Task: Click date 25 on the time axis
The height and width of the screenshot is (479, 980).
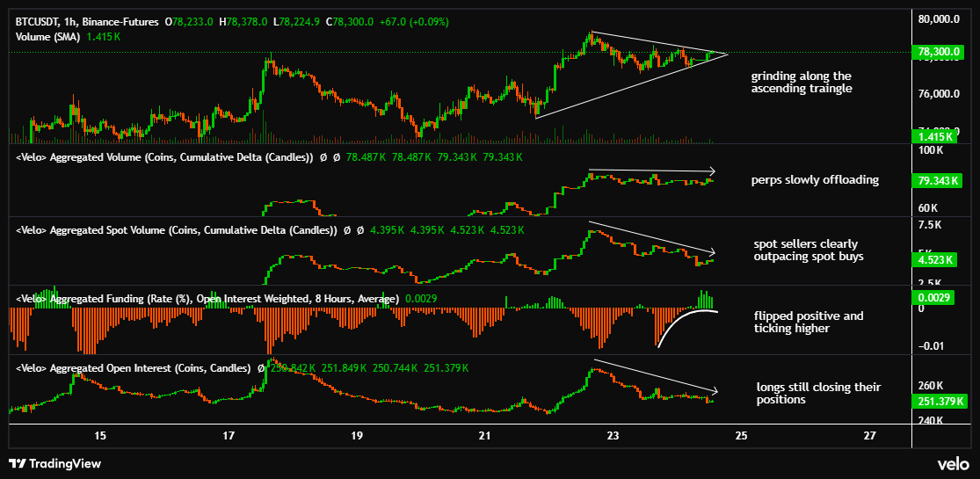Action: tap(741, 435)
